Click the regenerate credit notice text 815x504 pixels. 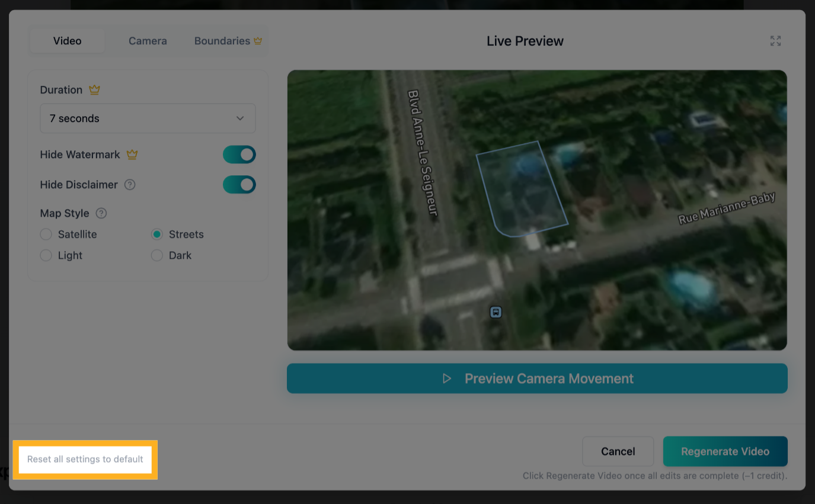655,476
